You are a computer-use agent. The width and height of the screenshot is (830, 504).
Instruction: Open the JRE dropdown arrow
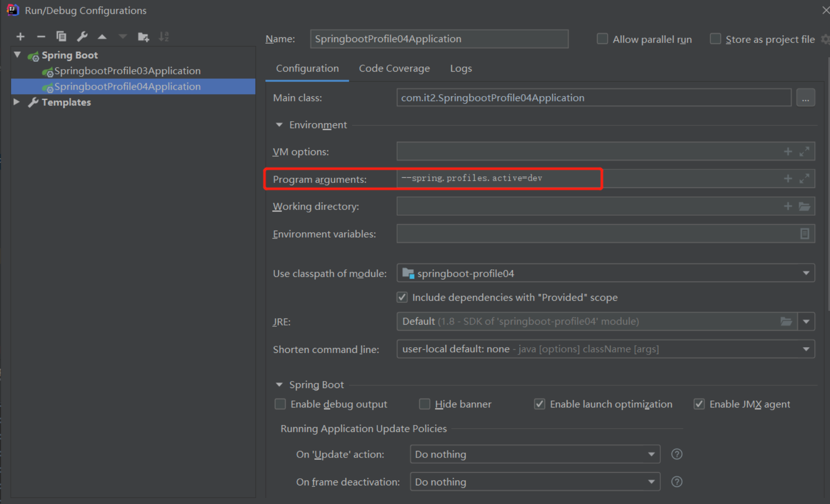tap(806, 322)
